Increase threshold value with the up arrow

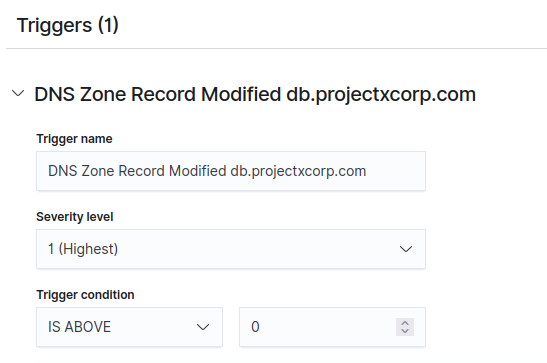(x=405, y=323)
